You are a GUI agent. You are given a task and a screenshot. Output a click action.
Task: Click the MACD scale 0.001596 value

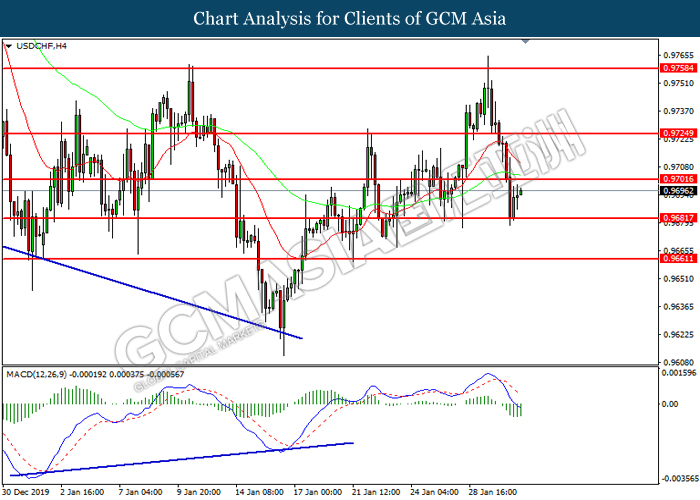(x=679, y=372)
